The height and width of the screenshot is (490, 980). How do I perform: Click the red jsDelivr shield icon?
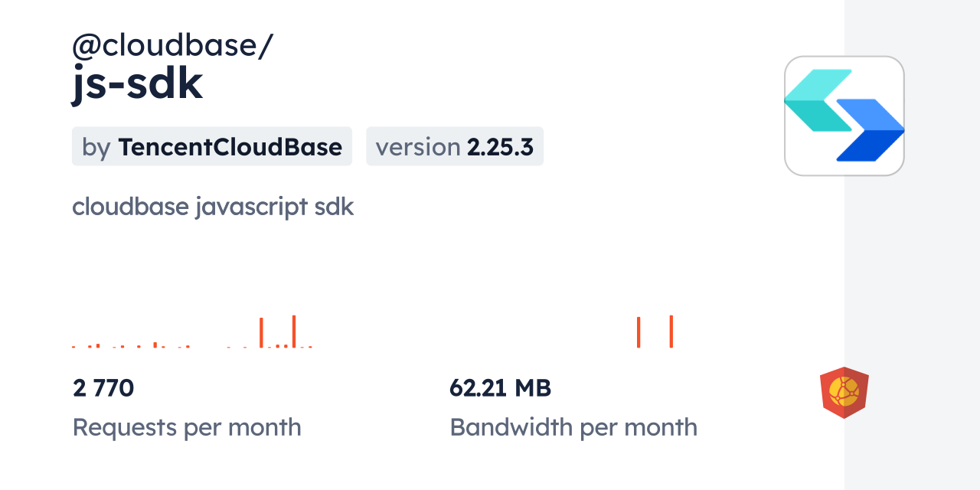844,392
